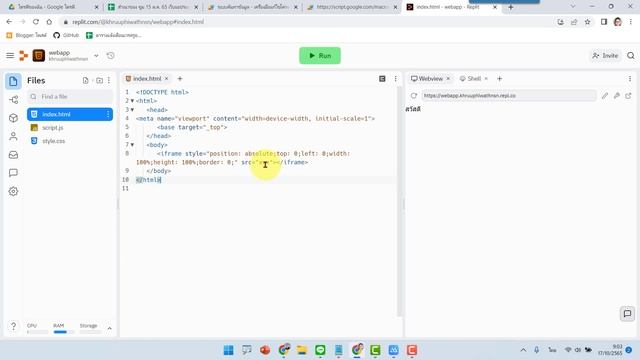This screenshot has width=640, height=360.
Task: Open the right pane options menu
Action: [x=630, y=78]
